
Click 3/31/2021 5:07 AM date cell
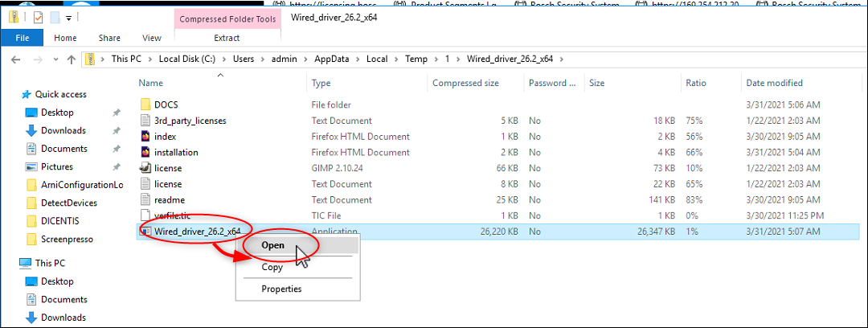point(783,232)
